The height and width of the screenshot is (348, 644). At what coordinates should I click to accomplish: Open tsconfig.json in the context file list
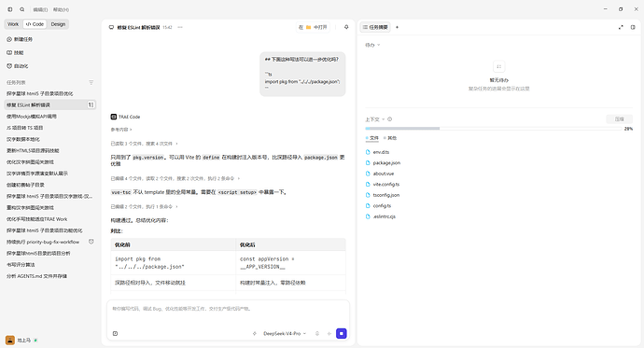pos(386,195)
